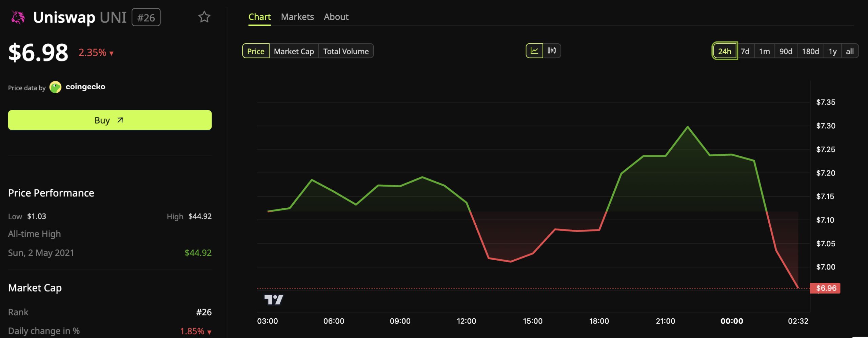This screenshot has width=868, height=338.
Task: Set chart range to 90d
Action: tap(786, 51)
